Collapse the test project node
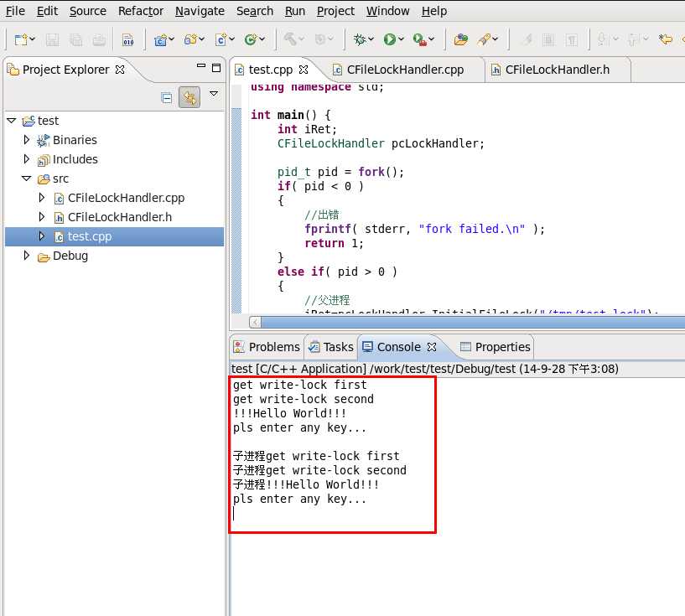 (x=12, y=121)
